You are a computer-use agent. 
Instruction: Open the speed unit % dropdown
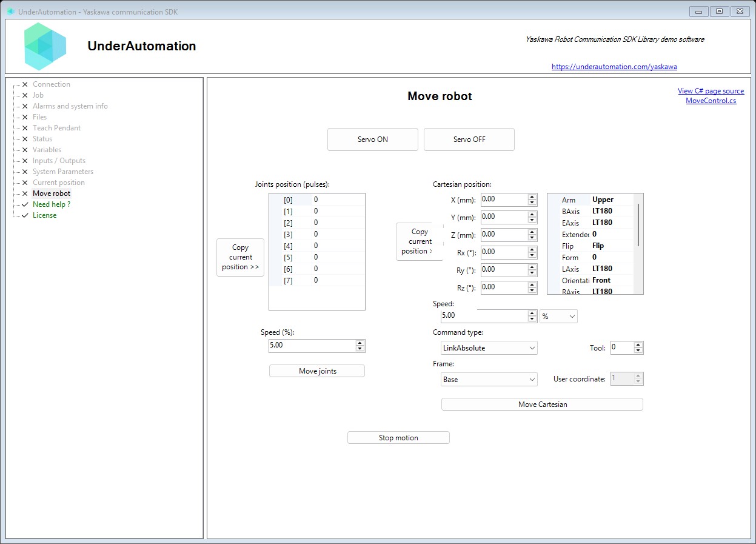pyautogui.click(x=558, y=317)
